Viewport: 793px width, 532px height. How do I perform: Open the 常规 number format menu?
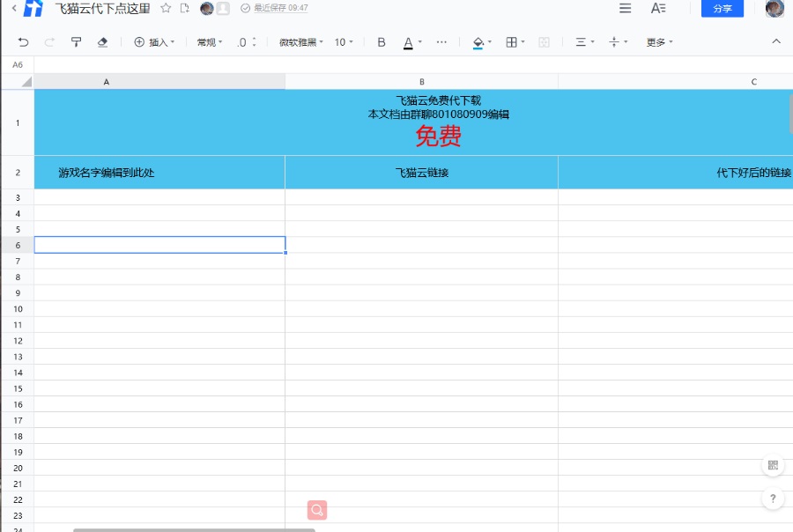click(210, 42)
